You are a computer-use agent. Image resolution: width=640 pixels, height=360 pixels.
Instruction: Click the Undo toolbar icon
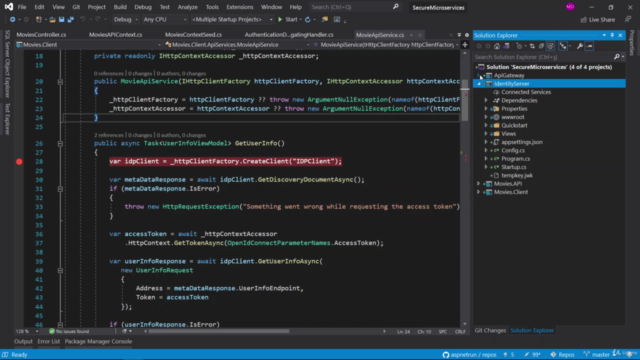click(x=83, y=20)
